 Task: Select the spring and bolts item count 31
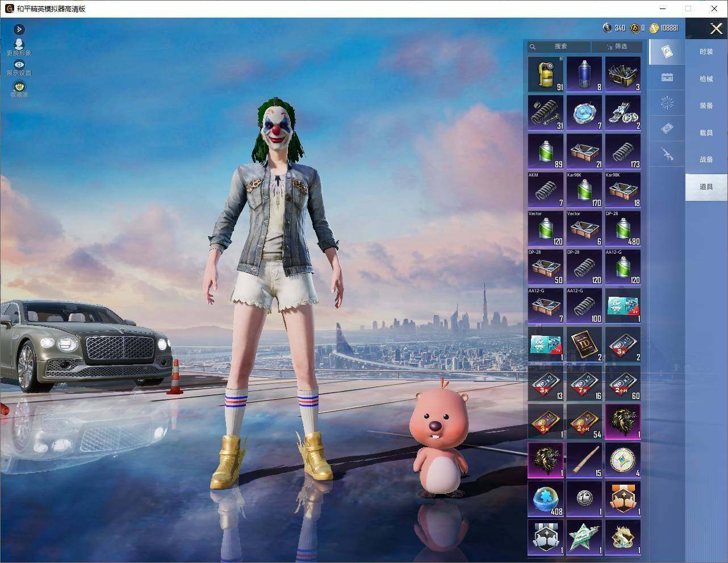click(546, 113)
